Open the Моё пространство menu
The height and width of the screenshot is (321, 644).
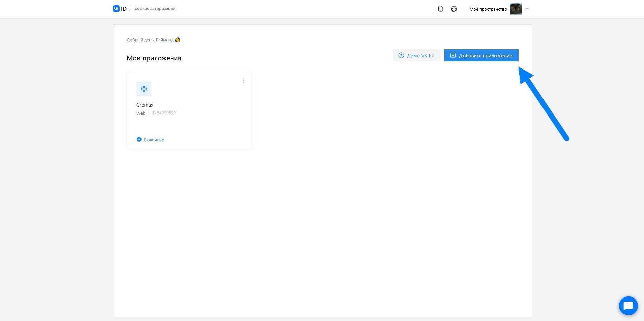click(488, 9)
